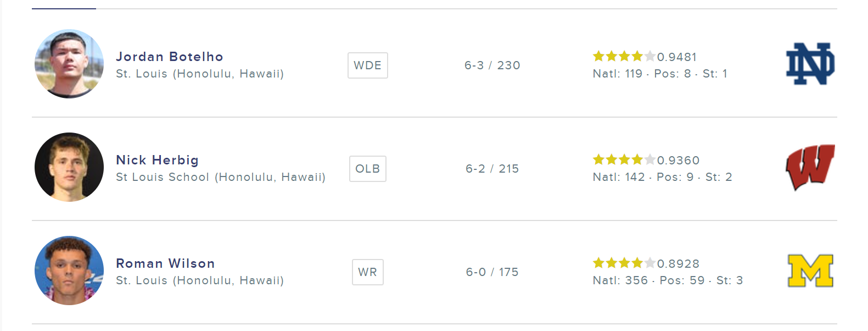Click the Michigan block M logo
This screenshot has height=331, width=868.
tap(810, 271)
